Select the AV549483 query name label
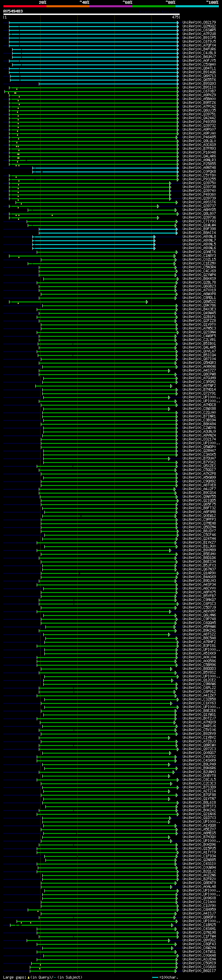The width and height of the screenshot is (222, 980). 13,11
